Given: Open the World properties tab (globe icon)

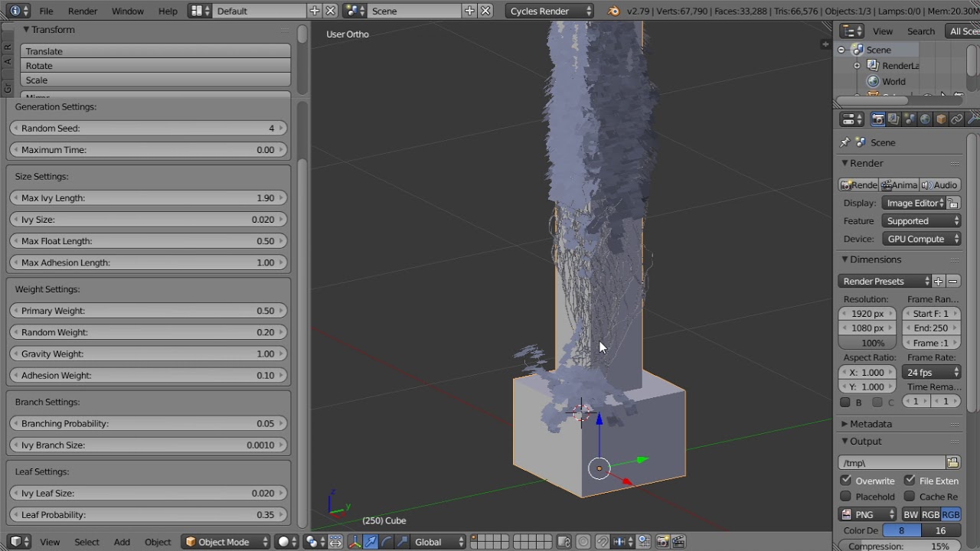Looking at the screenshot, I should pos(926,119).
